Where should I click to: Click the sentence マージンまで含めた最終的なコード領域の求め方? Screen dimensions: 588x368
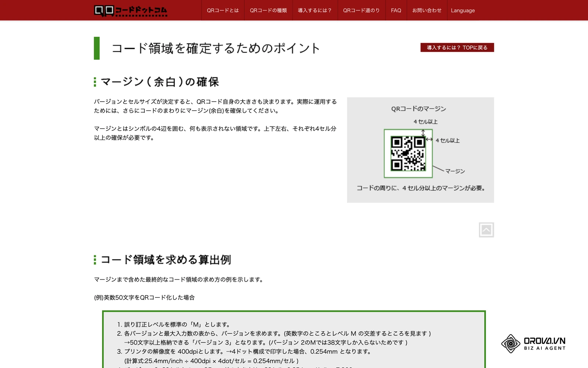(179, 280)
